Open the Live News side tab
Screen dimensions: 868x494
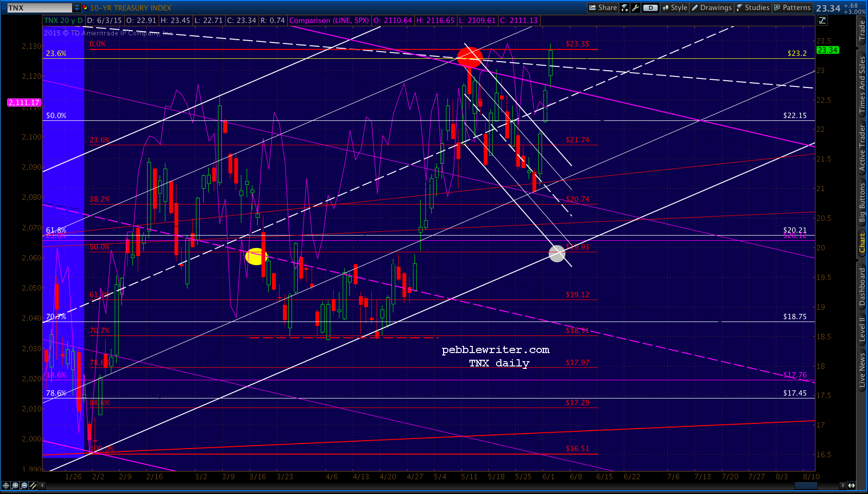(862, 370)
